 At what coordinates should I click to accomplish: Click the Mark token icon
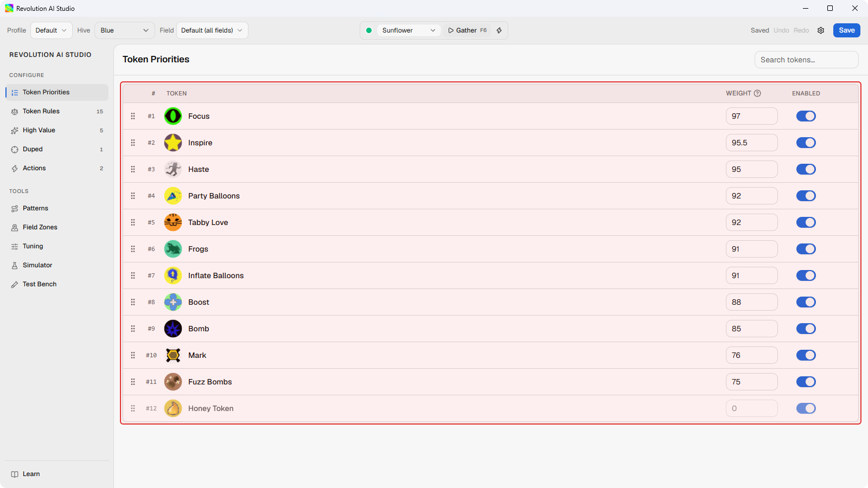coord(173,355)
